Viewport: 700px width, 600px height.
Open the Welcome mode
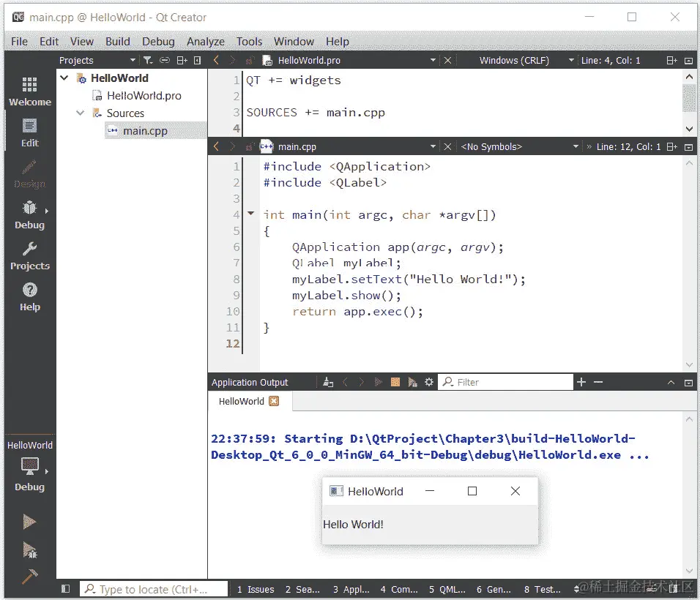tap(29, 91)
